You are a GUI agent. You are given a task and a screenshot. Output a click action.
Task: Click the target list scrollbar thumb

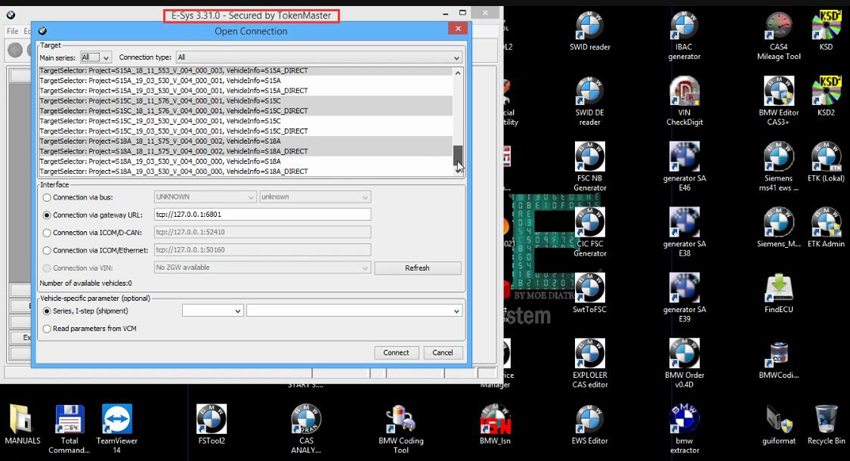tap(458, 155)
